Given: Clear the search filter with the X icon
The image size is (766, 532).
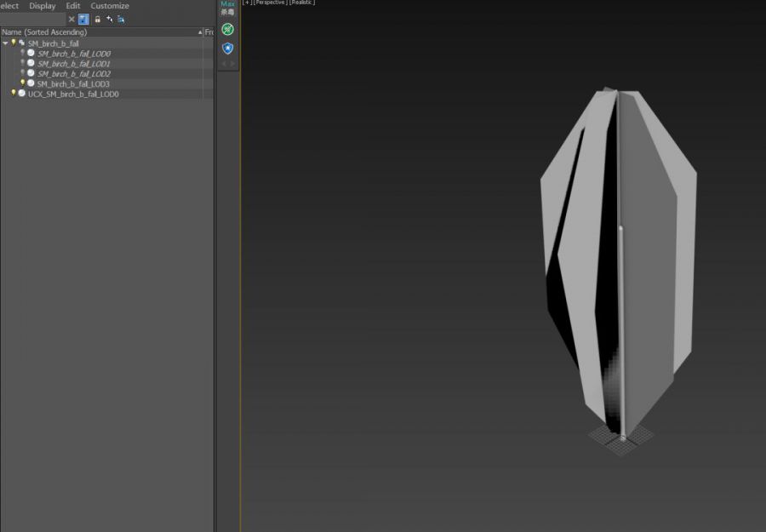Looking at the screenshot, I should click(x=71, y=19).
